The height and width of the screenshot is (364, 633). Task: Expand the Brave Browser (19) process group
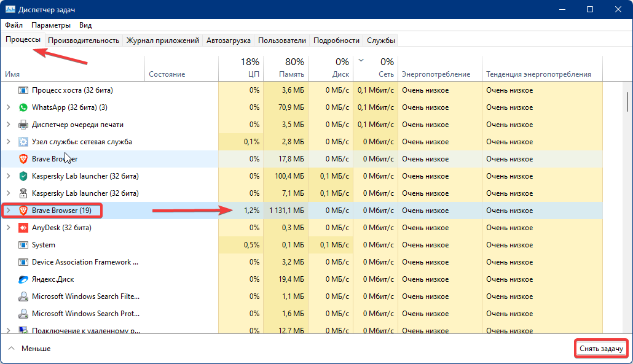coord(9,210)
